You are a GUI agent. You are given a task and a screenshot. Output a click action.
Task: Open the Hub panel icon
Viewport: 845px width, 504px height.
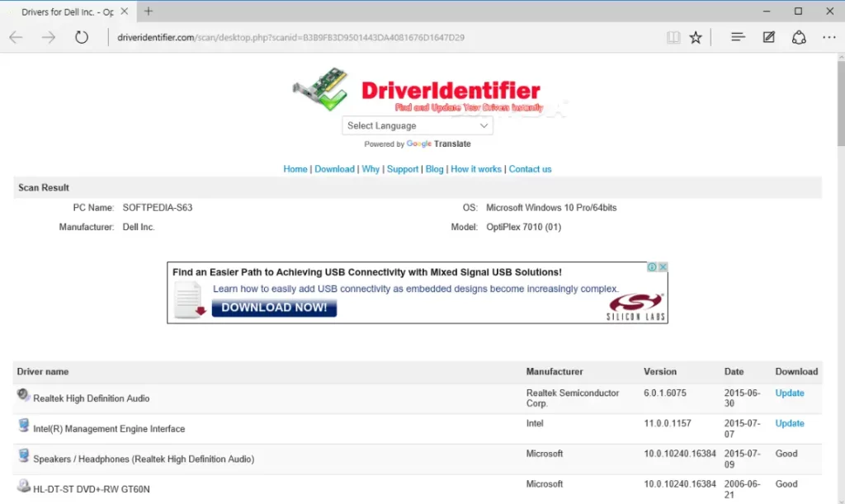click(x=738, y=36)
